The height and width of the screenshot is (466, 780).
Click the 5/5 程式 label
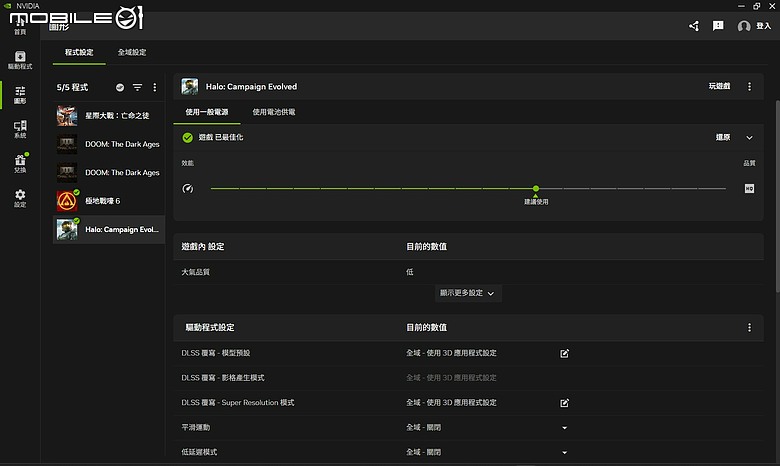tap(72, 87)
